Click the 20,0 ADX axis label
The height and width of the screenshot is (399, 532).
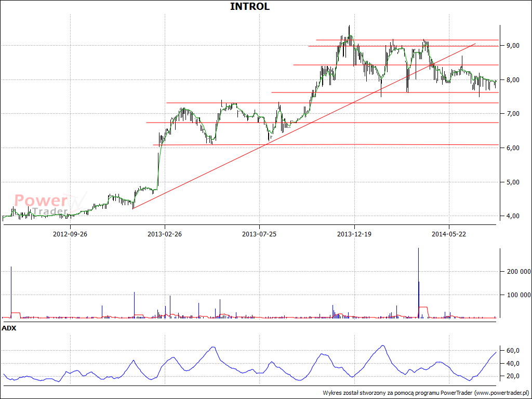click(512, 376)
